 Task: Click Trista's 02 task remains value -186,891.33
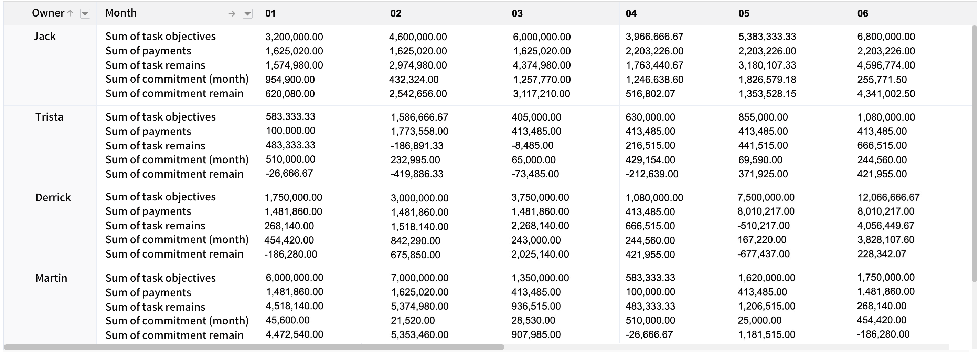[417, 146]
